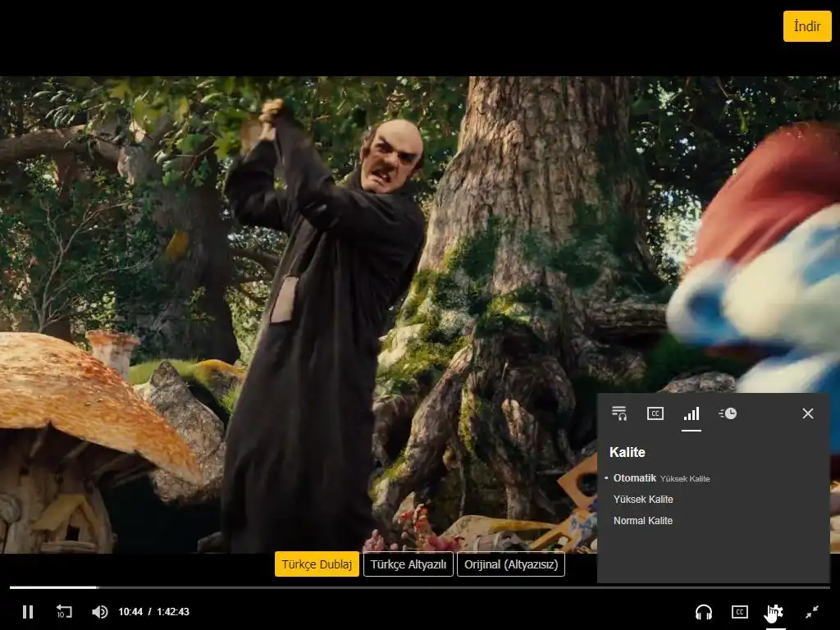This screenshot has width=840, height=630.
Task: Click the İndir download button
Action: pos(807,26)
